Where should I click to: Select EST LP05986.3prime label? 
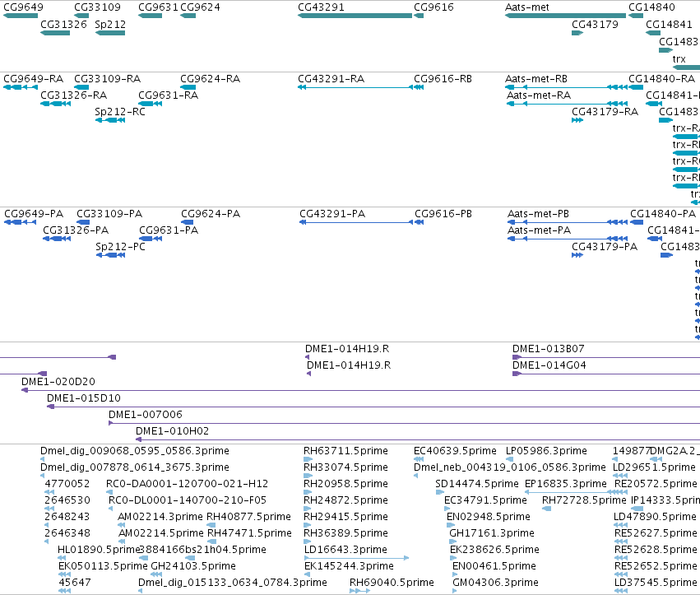(546, 451)
